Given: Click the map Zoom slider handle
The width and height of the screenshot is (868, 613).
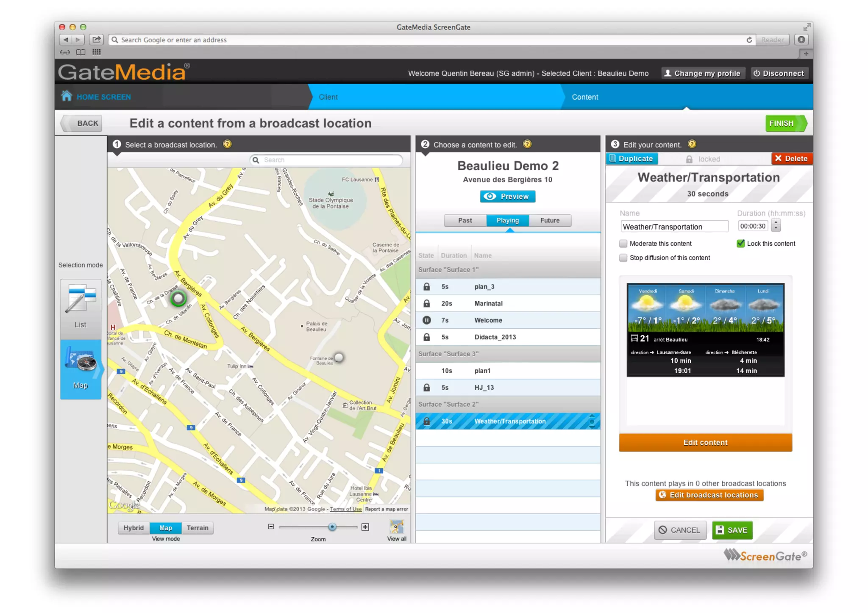Looking at the screenshot, I should coord(332,527).
